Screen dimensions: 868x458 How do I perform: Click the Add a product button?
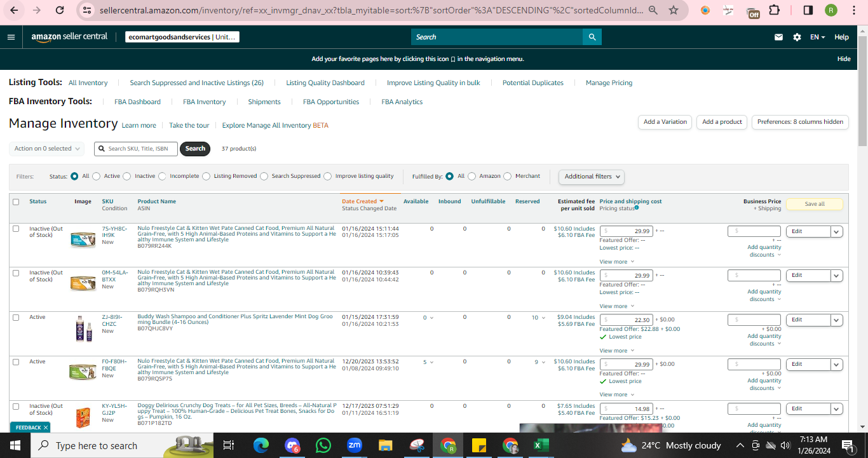click(x=722, y=122)
